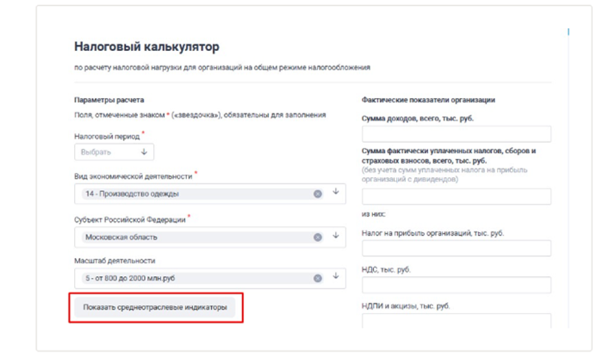The image size is (609, 364).
Task: Remove the "Московская область" selection
Action: [x=317, y=237]
